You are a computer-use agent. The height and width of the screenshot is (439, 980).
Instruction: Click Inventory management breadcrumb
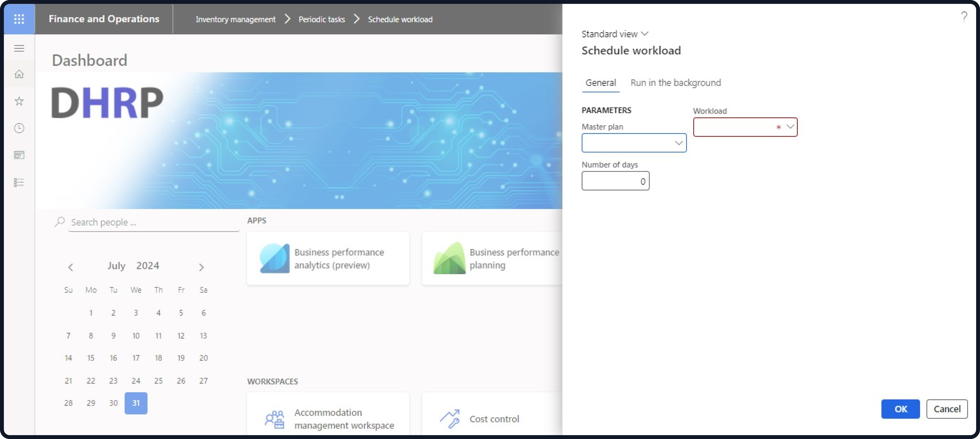point(236,19)
